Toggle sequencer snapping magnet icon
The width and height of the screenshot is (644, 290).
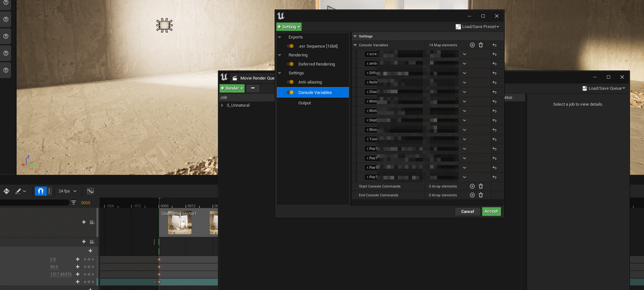40,191
